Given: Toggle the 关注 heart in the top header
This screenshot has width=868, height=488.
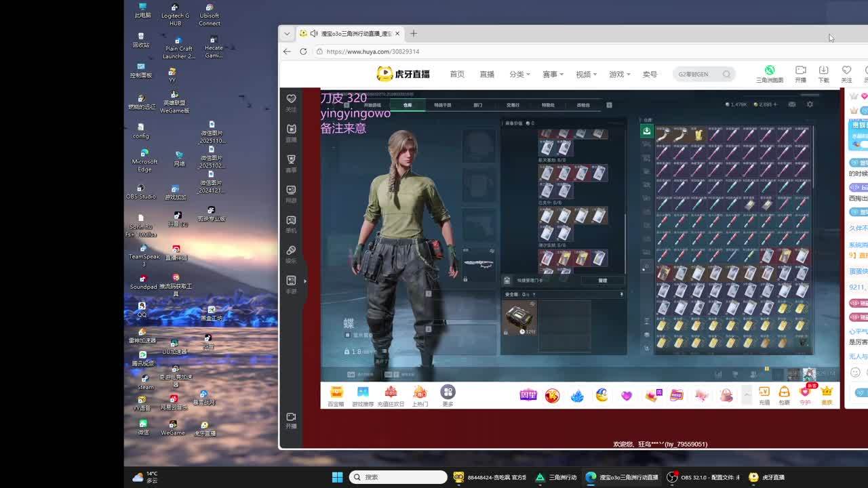Looking at the screenshot, I should 846,73.
